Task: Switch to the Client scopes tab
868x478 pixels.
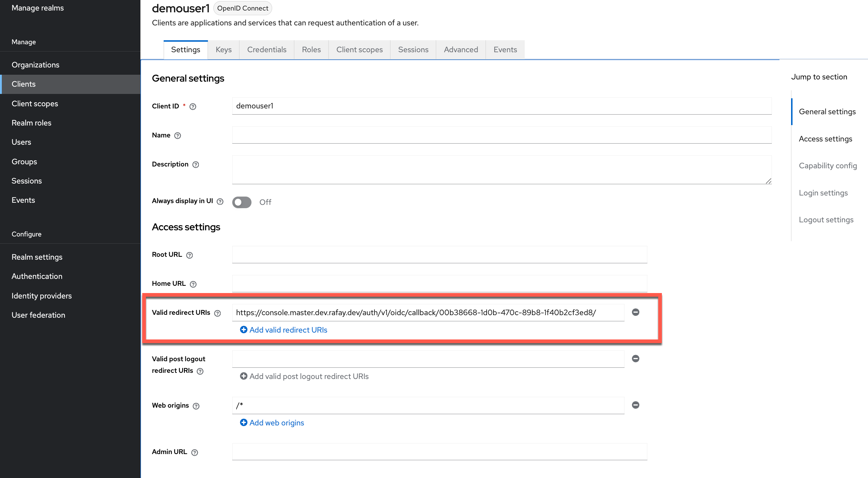Action: click(359, 50)
